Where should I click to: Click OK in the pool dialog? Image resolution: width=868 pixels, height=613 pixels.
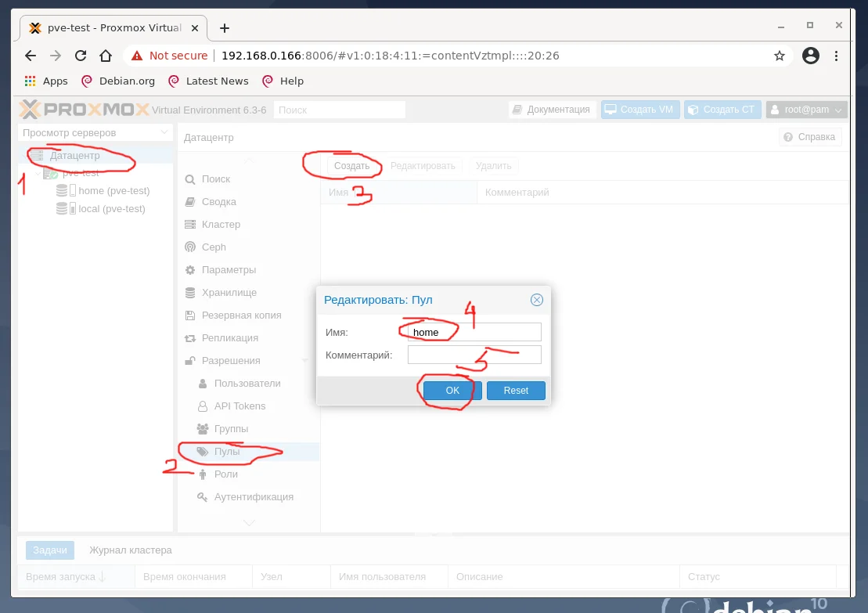pos(452,390)
